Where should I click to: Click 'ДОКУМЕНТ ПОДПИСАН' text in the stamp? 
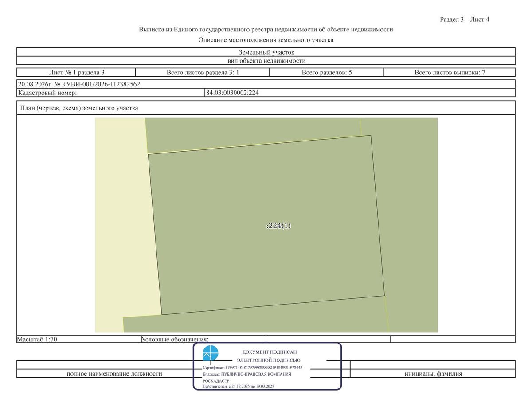[x=269, y=352]
